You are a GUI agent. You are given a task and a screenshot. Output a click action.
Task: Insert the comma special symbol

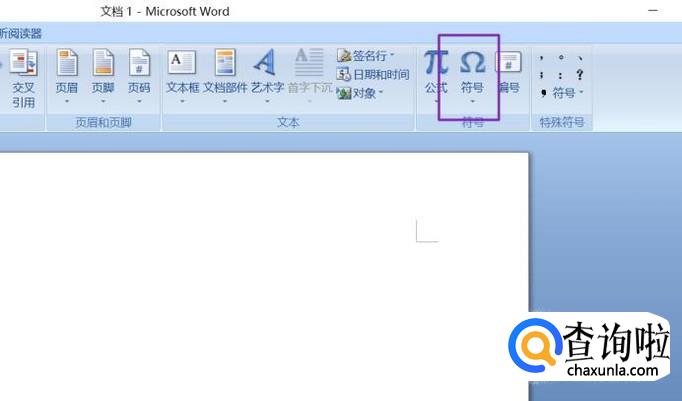coord(542,58)
